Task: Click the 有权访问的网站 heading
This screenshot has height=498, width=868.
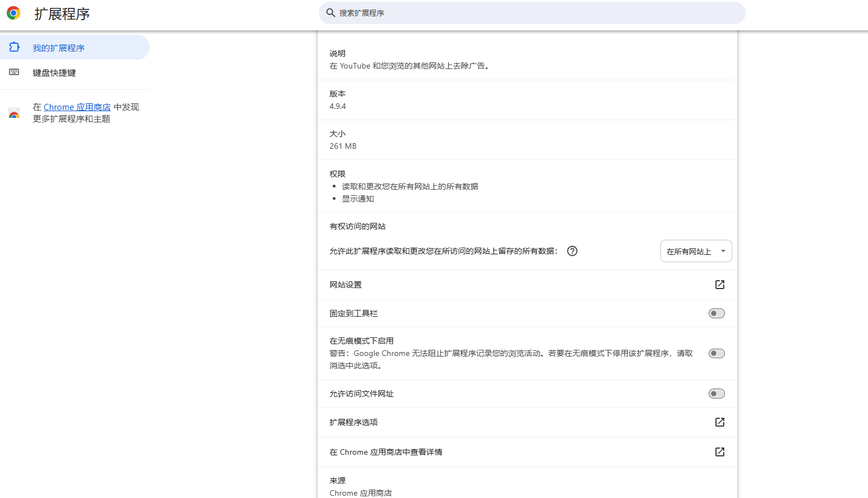Action: (357, 226)
